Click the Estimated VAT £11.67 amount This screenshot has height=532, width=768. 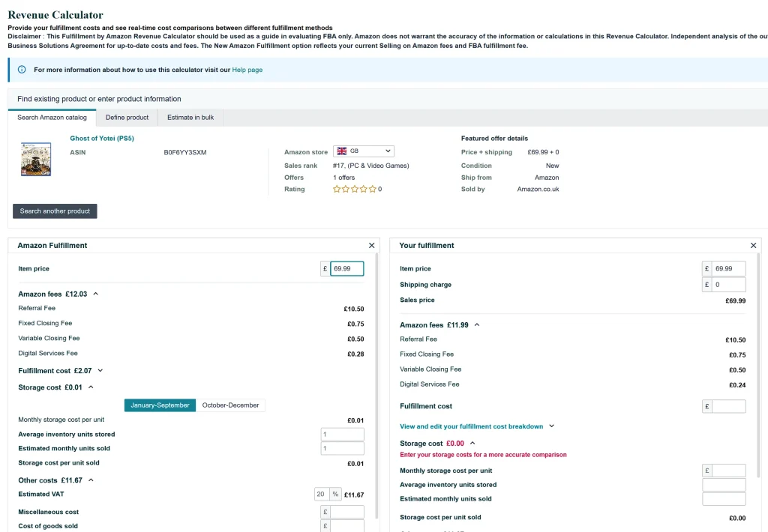[x=354, y=495]
